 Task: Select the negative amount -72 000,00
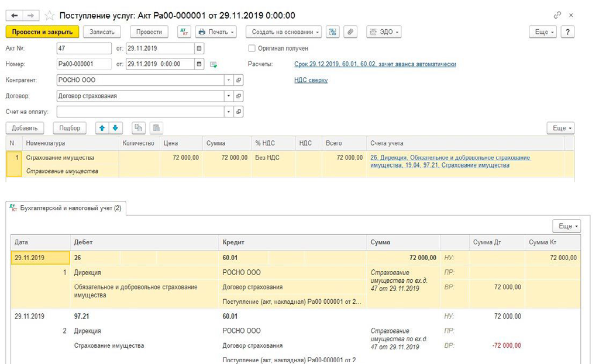tap(507, 346)
